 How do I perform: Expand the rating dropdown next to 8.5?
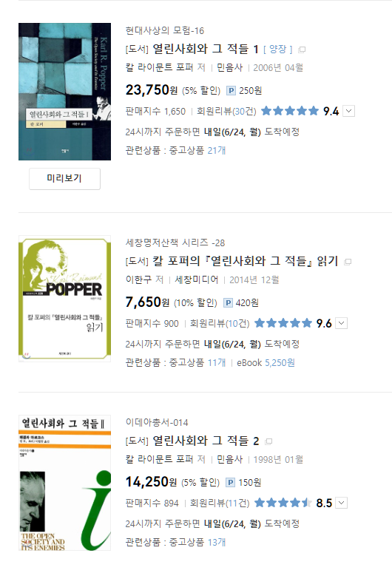point(342,504)
